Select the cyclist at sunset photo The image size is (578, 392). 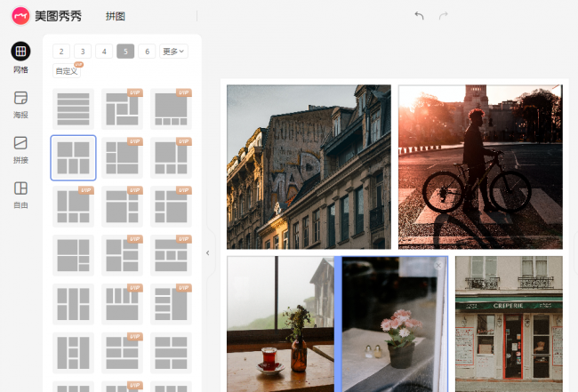point(480,167)
